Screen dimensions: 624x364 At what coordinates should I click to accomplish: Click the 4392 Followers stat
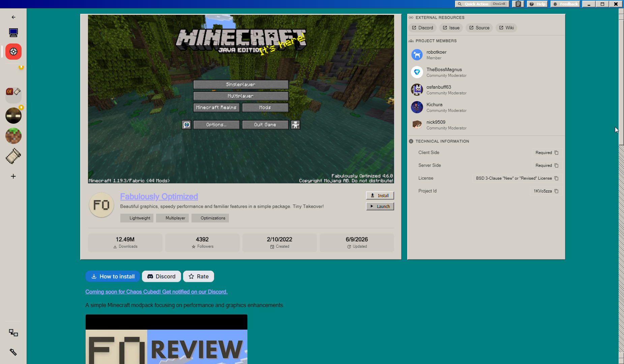point(202,243)
